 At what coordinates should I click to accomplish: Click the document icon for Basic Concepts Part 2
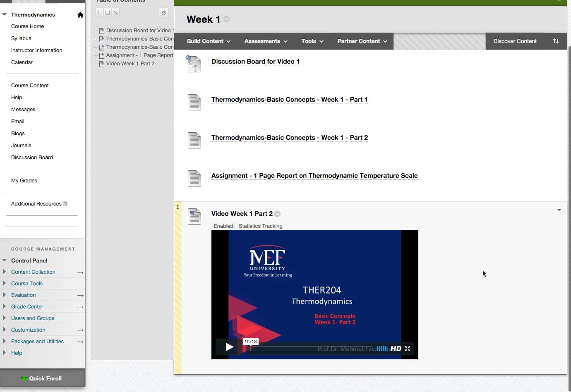point(194,140)
